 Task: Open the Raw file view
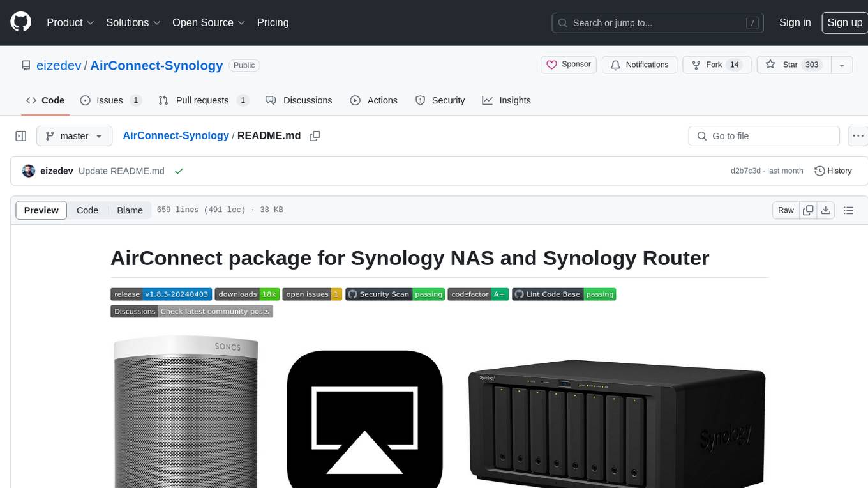click(x=786, y=210)
